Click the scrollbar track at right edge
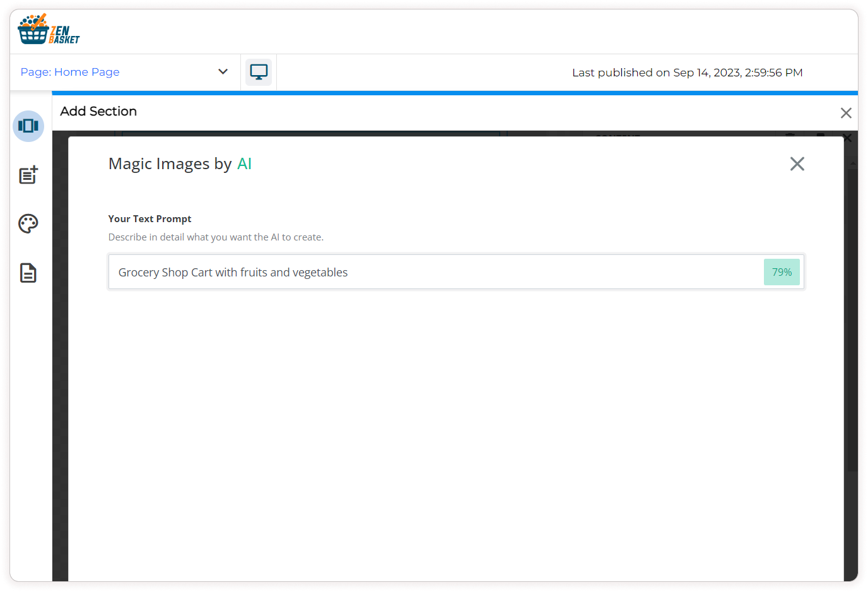The image size is (868, 592). point(853,316)
